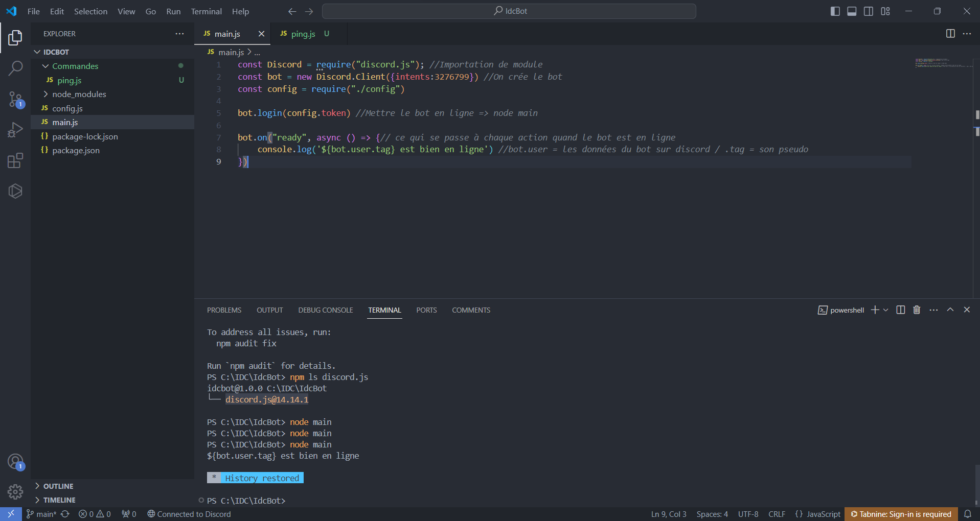Screen dimensions: 980x521
Task: Go back with the navigation arrow
Action: pyautogui.click(x=292, y=11)
